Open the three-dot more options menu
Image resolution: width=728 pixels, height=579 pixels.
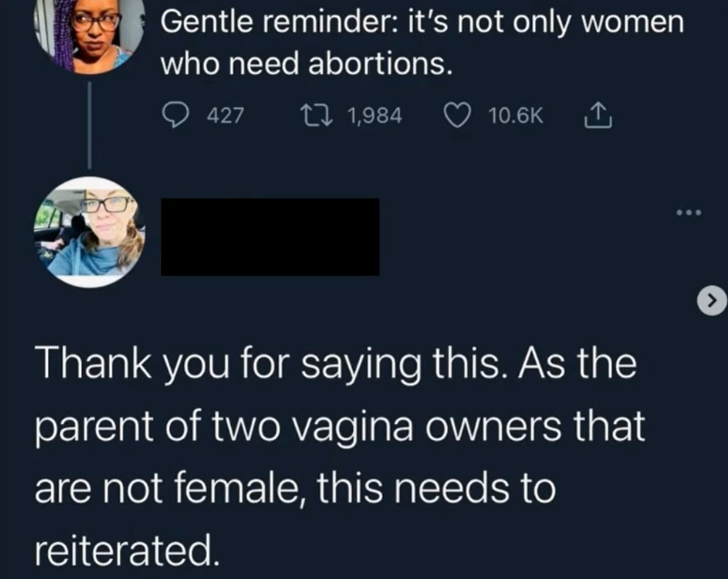(689, 213)
